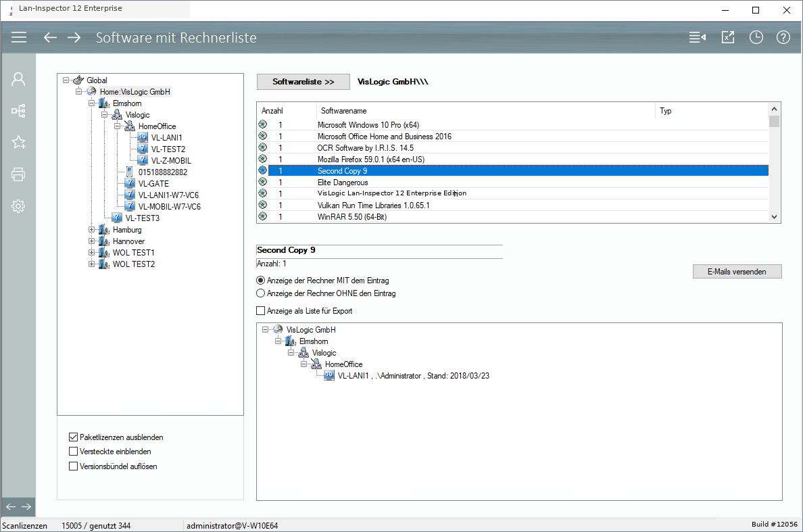The image size is (803, 532).
Task: Open the list view icon in header
Action: tap(697, 37)
